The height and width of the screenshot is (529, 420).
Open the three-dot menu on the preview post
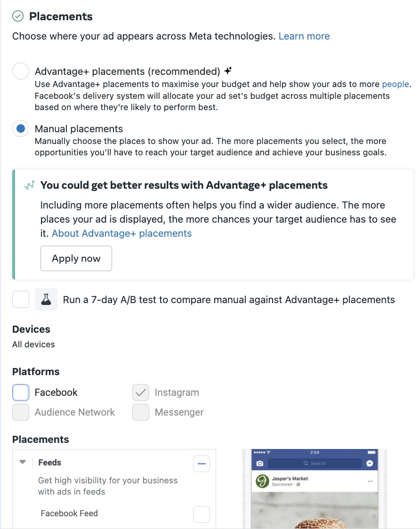click(370, 481)
